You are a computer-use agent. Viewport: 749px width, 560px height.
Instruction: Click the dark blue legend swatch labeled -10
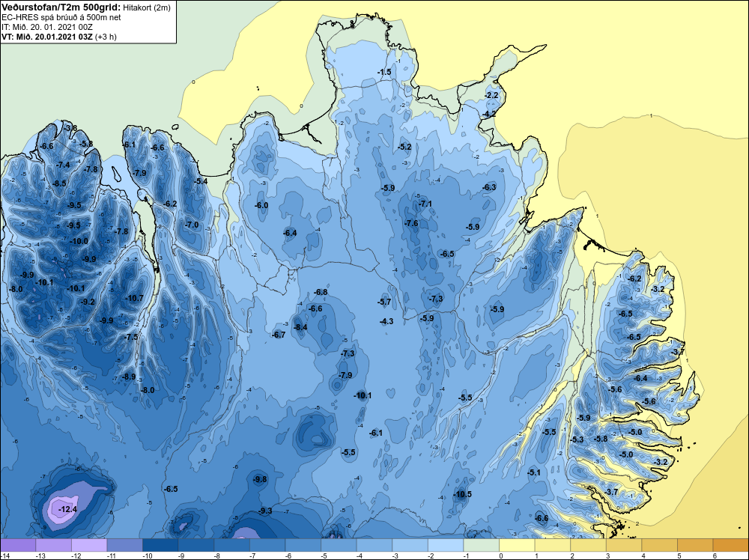(x=160, y=545)
